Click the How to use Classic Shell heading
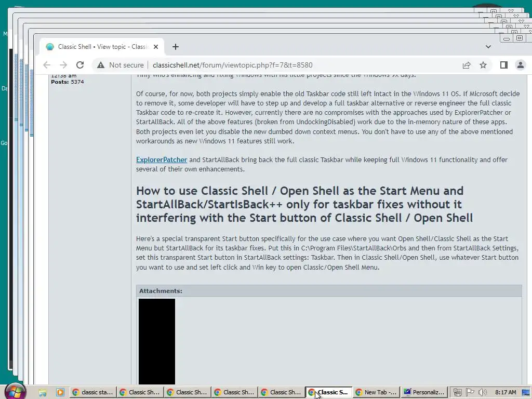532x399 pixels. pos(304,204)
